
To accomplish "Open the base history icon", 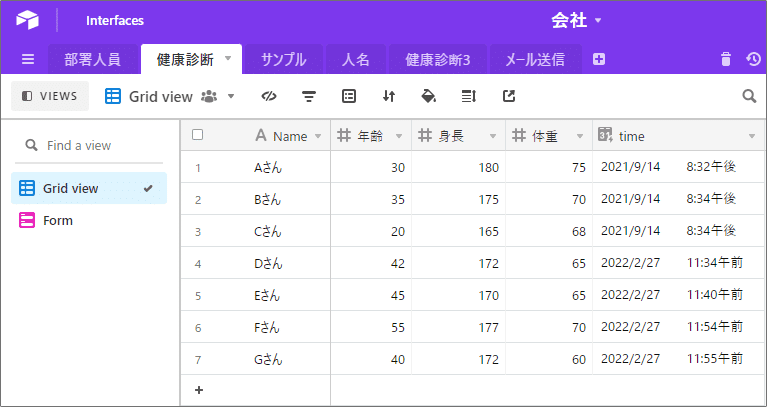I will tap(753, 59).
